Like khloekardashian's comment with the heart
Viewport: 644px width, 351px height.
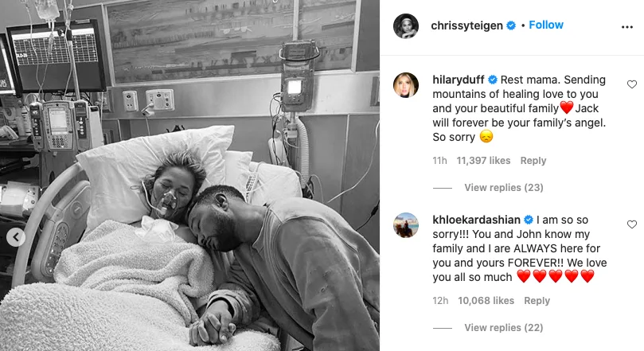(632, 224)
